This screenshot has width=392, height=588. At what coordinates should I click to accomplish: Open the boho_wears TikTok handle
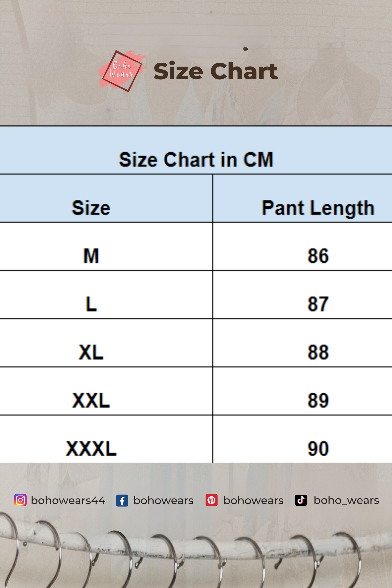pos(346,501)
